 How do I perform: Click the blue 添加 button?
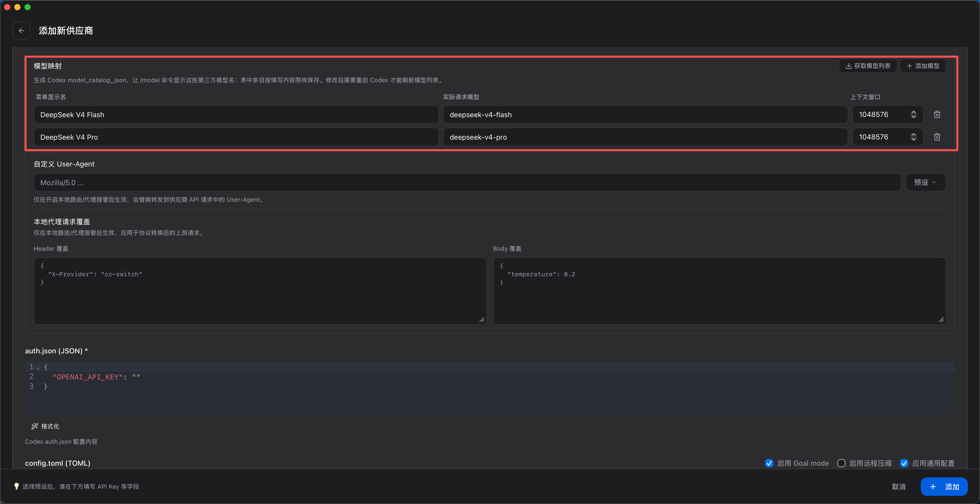click(944, 487)
